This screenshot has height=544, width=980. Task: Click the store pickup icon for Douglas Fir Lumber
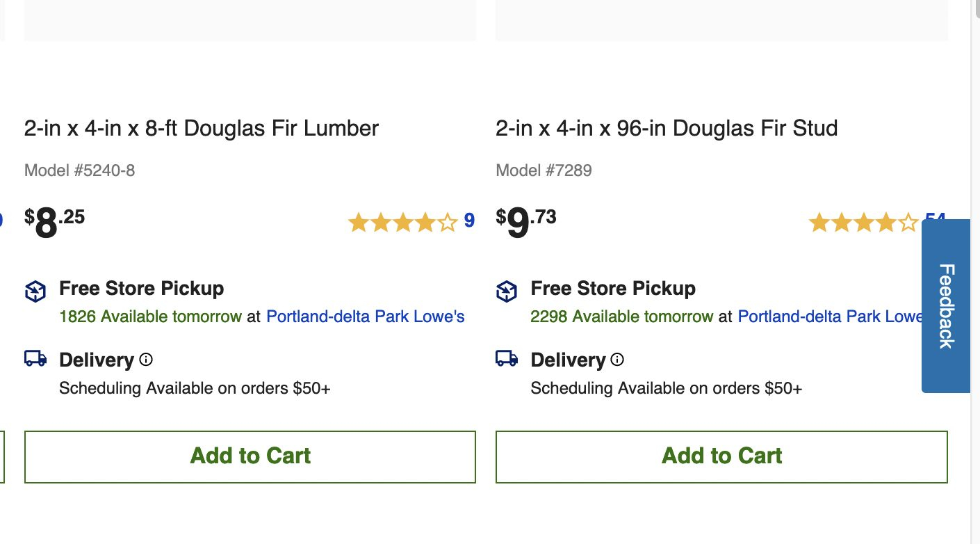(35, 291)
